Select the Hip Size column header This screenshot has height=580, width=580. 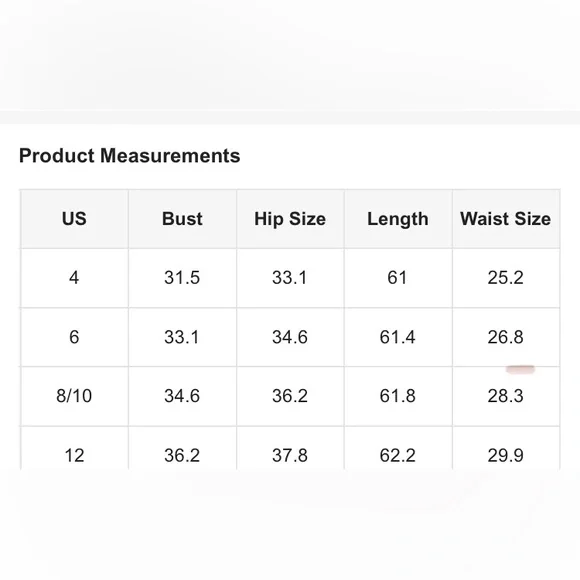click(x=290, y=219)
